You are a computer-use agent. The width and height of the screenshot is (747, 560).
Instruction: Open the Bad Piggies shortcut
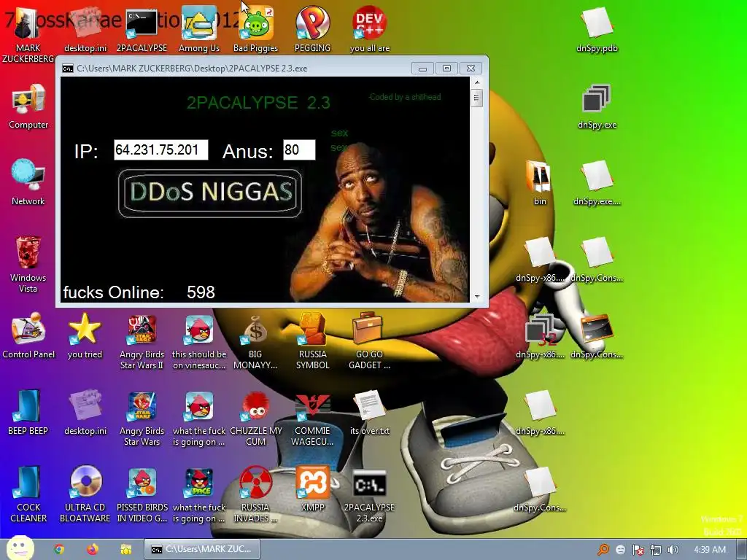coord(256,23)
